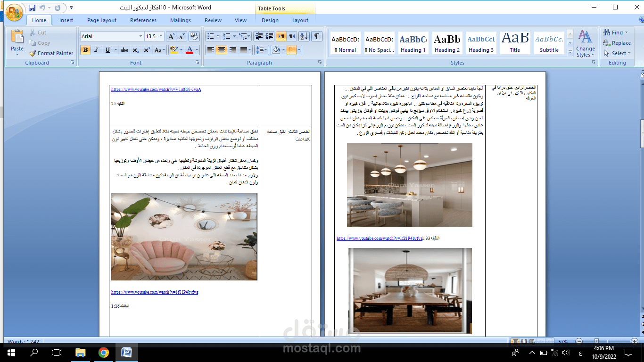Clear formatting with the eraser icon
The height and width of the screenshot is (362, 644).
pyautogui.click(x=194, y=36)
